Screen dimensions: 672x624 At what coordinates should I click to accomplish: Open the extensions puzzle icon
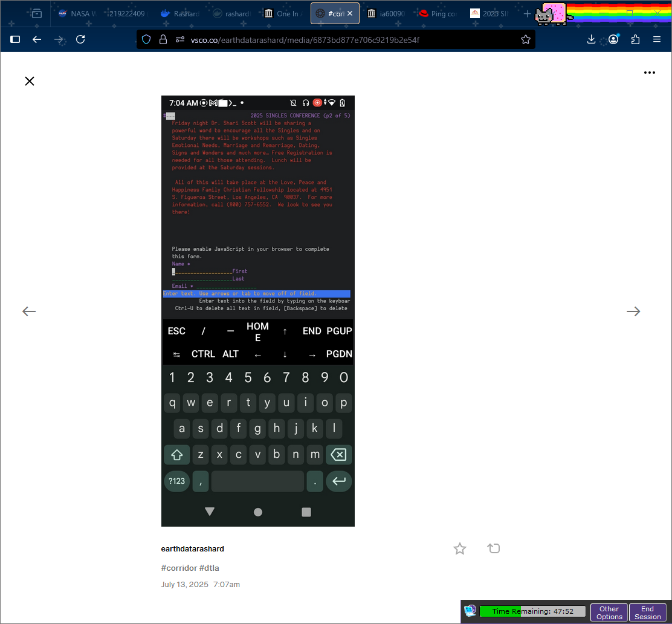pos(635,39)
